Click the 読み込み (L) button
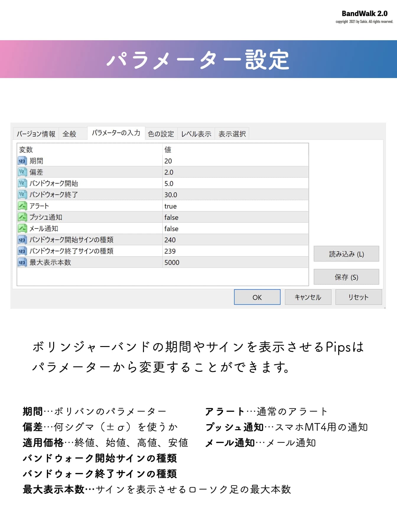Viewport: 397px width, 532px height. click(x=346, y=254)
